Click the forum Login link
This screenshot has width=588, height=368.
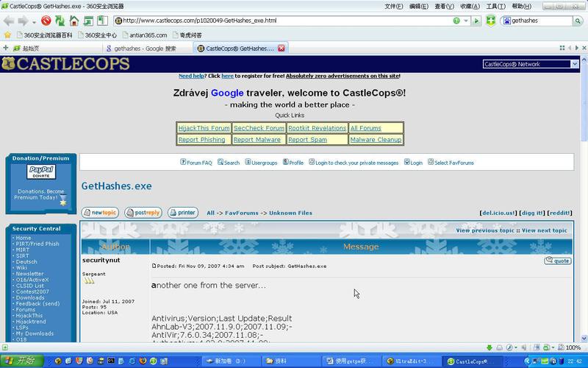pos(413,163)
